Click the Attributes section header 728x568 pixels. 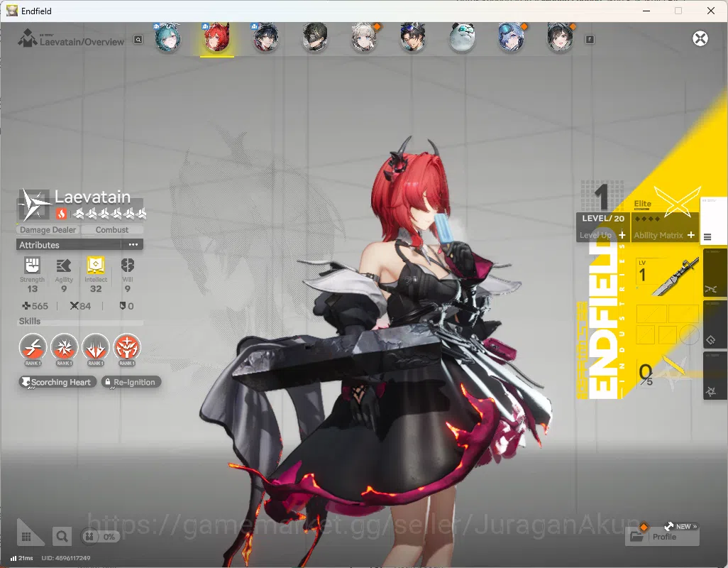pos(79,245)
